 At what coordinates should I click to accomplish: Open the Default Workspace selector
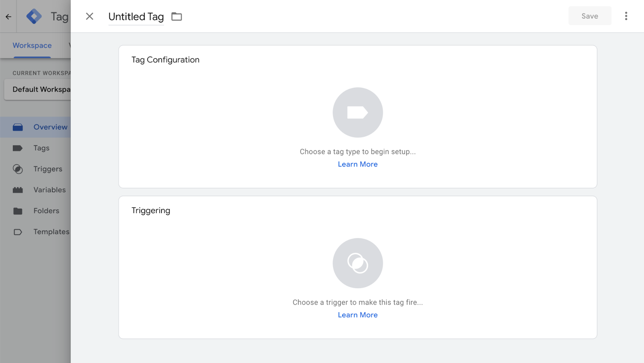pos(39,90)
